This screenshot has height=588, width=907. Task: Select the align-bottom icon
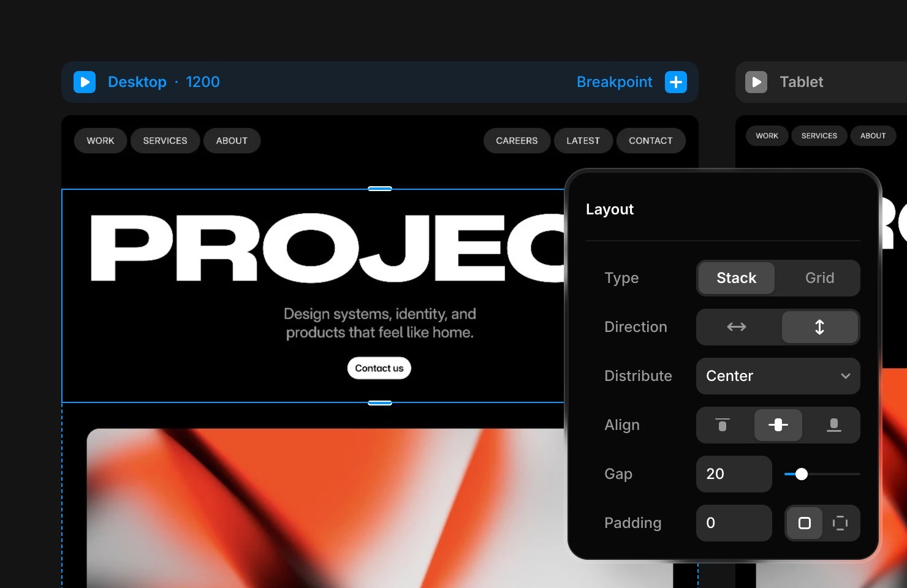[833, 424]
